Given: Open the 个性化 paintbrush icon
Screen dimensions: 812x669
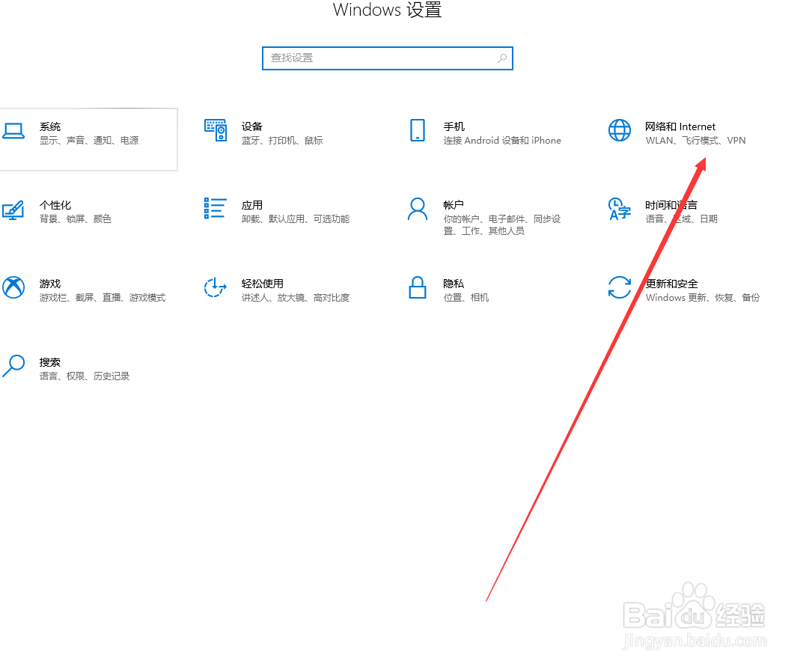Looking at the screenshot, I should [13, 210].
